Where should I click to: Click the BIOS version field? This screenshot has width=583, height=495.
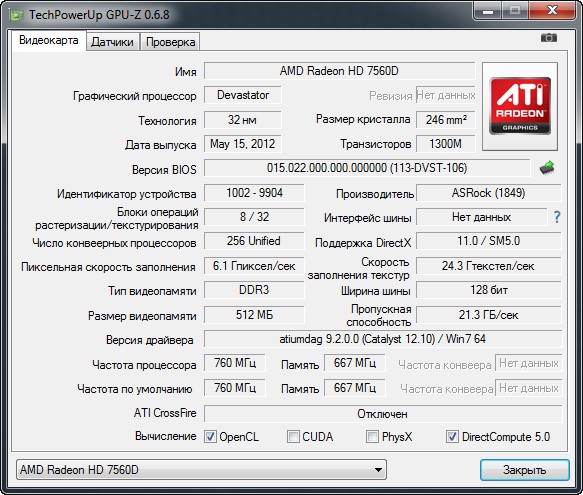click(x=367, y=168)
